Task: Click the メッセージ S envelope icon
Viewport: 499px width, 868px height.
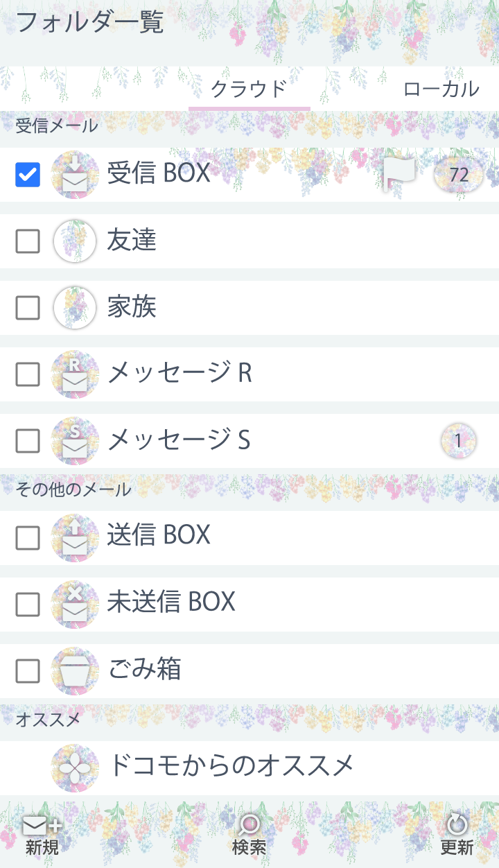Action: pos(75,441)
